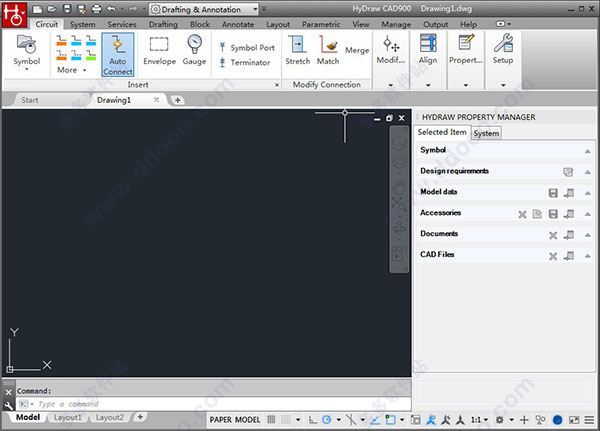Expand the Properties panel dropdown arrow
This screenshot has width=600, height=431.
466,85
